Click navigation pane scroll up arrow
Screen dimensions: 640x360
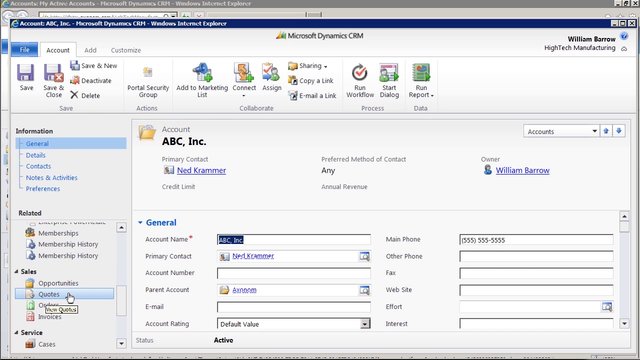pos(121,227)
